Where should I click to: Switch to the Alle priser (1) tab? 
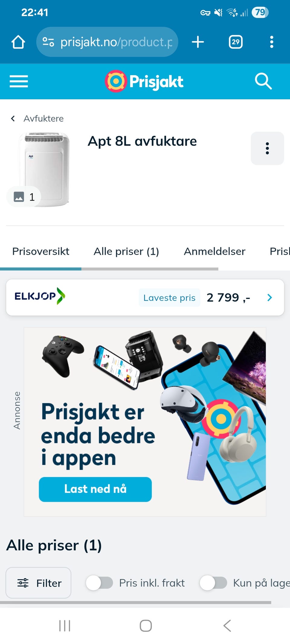(126, 251)
